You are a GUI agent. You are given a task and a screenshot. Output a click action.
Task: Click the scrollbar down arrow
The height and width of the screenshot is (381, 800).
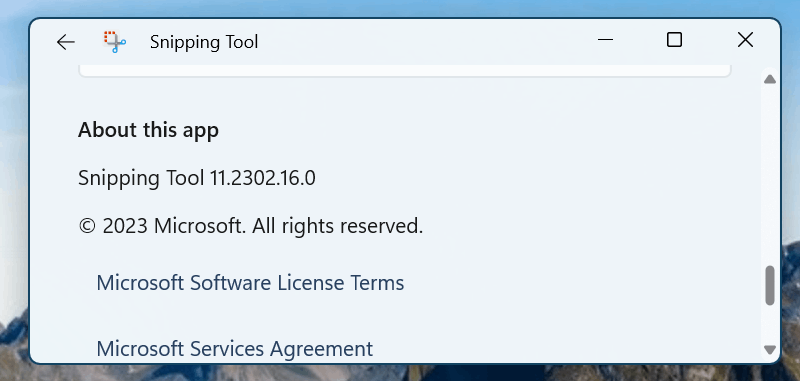pos(770,349)
